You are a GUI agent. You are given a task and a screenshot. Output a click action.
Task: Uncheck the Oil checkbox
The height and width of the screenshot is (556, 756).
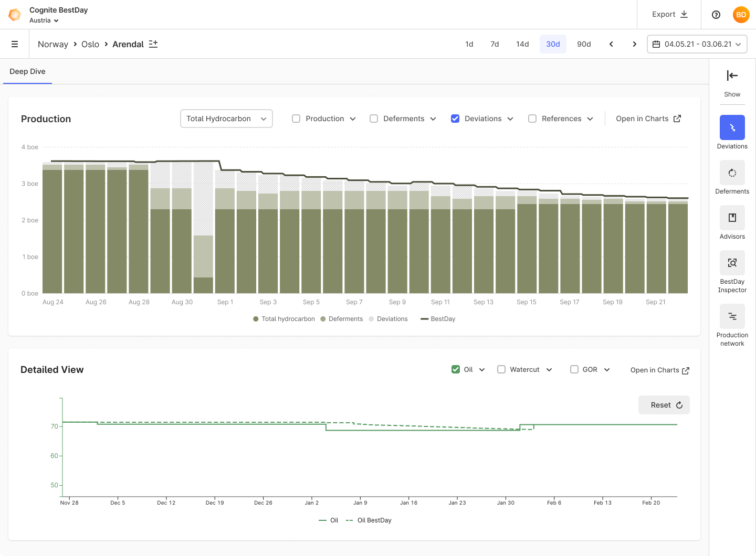point(456,369)
